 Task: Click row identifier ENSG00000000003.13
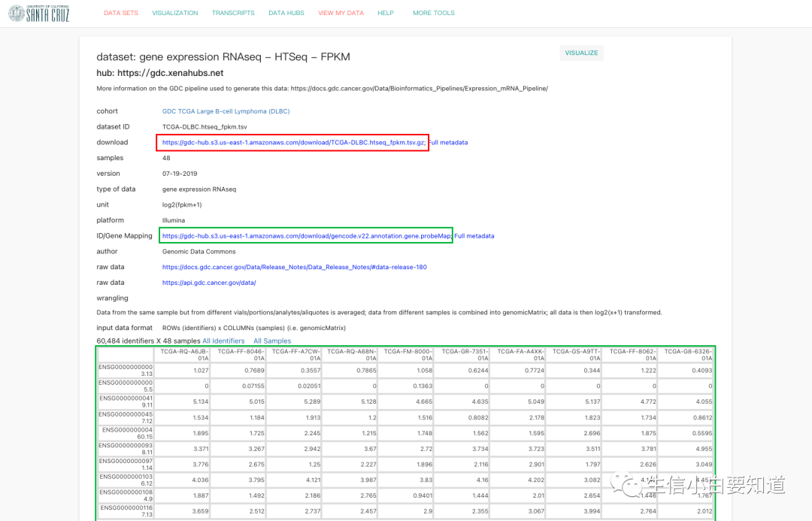[126, 371]
